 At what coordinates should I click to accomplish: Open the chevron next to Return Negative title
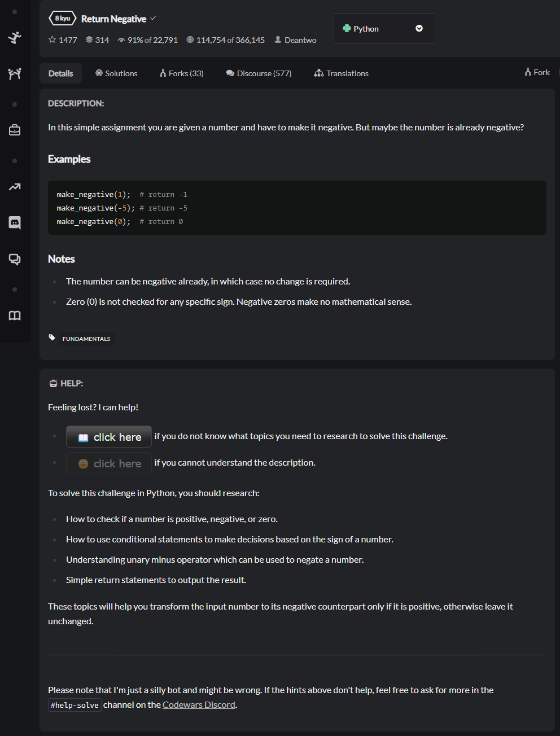[152, 18]
